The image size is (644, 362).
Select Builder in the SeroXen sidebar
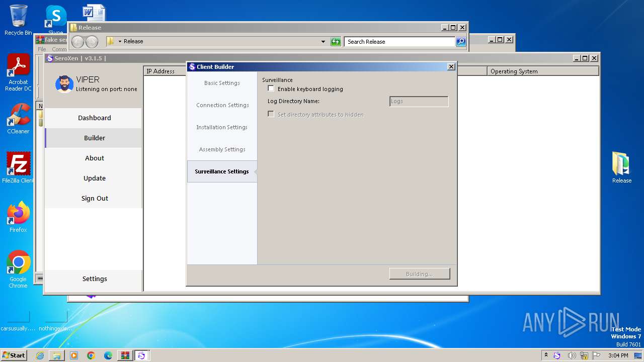(94, 138)
